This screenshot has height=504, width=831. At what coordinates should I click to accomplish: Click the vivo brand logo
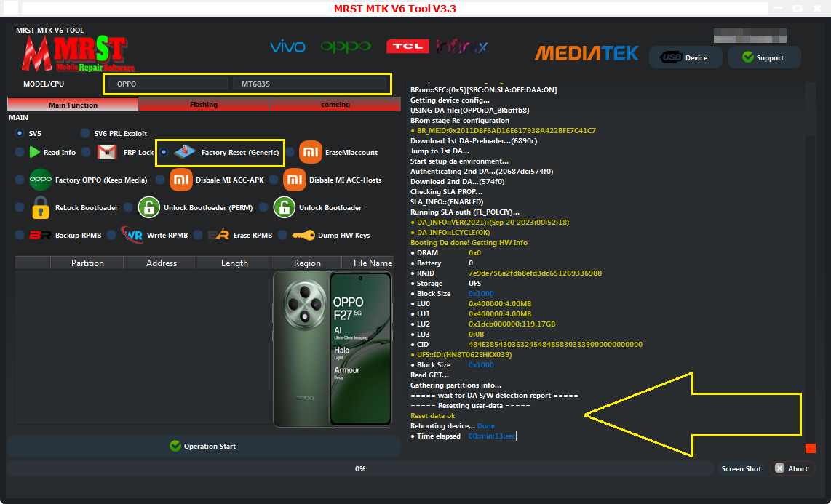287,47
